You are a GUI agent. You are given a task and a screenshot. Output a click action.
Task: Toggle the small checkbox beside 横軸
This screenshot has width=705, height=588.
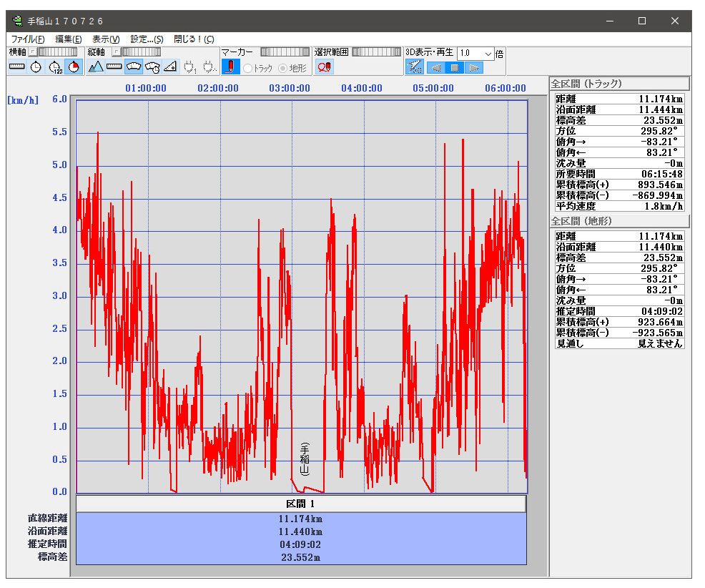coord(32,52)
